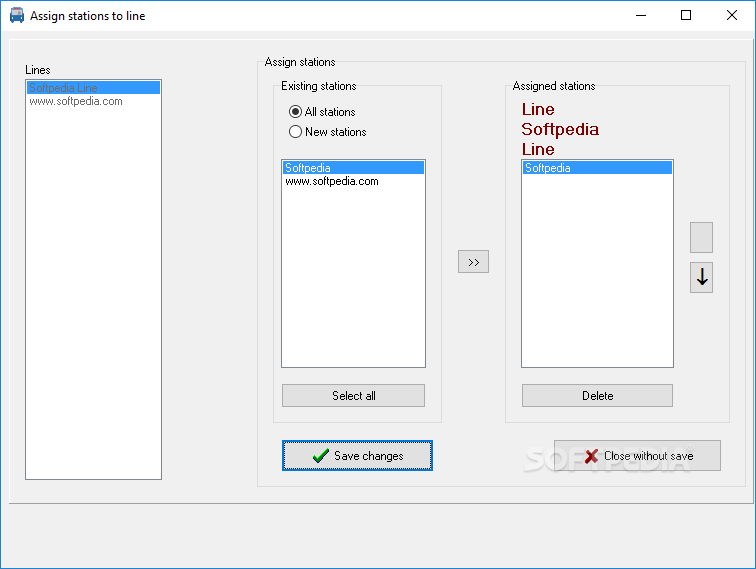Select www.softpedia.com in Existing stations list
This screenshot has height=569, width=756.
[353, 181]
